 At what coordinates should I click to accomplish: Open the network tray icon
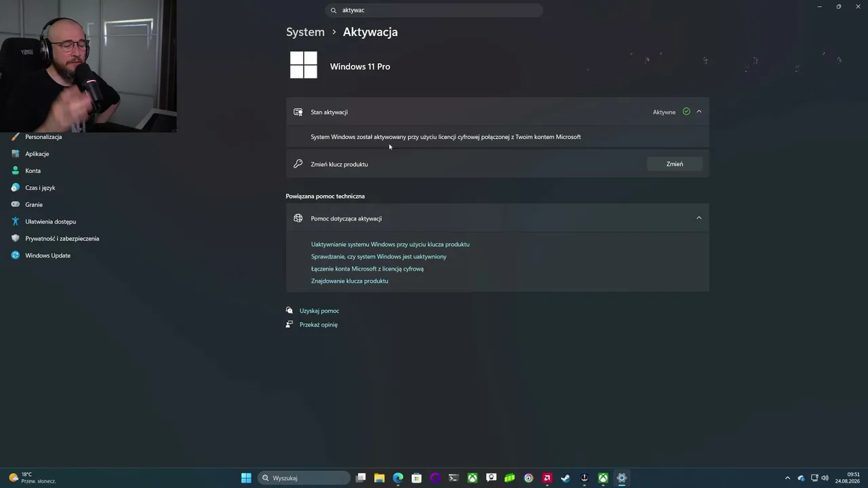(814, 478)
